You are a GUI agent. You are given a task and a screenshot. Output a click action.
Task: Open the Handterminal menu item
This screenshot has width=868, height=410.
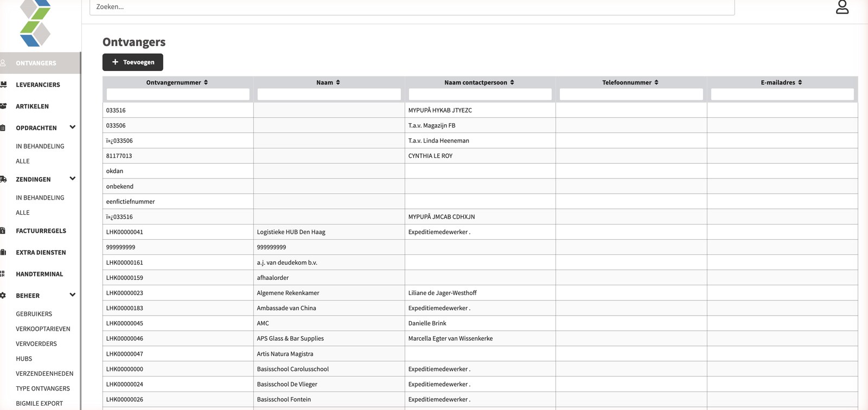[40, 274]
